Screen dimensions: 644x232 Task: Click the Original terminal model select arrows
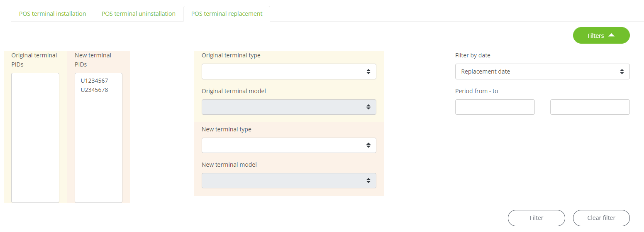coord(368,107)
